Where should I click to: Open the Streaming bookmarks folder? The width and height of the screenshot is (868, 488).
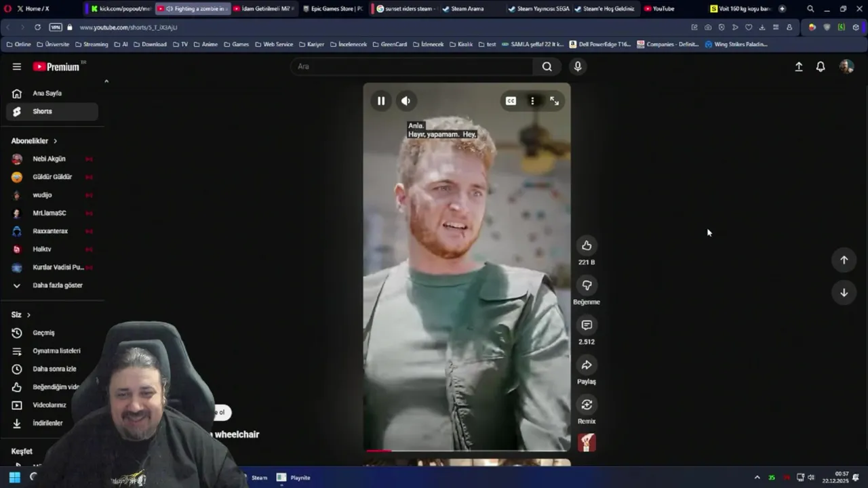[92, 44]
